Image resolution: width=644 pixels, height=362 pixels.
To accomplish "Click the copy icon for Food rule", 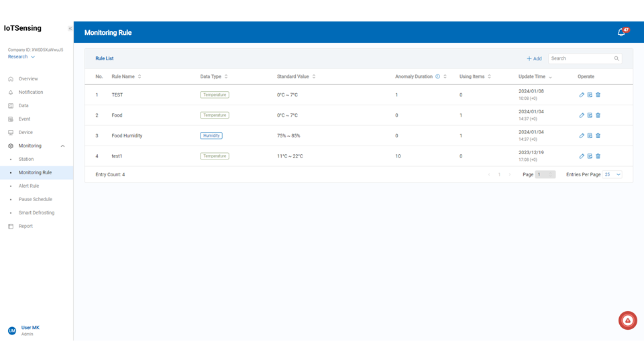I will (590, 115).
